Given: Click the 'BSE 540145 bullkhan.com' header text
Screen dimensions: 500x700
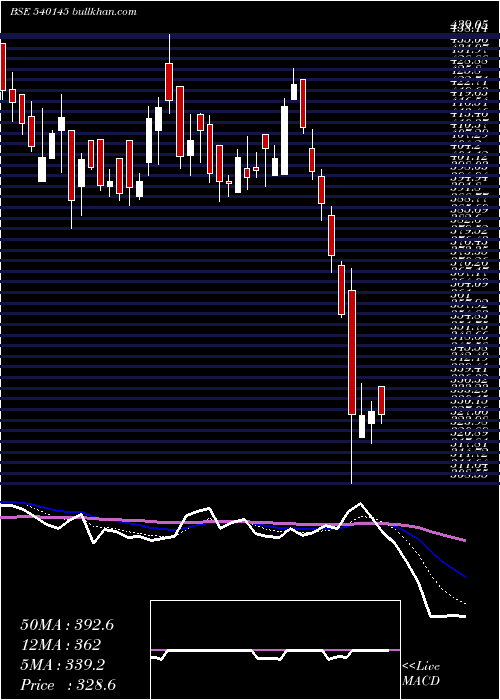Looking at the screenshot, I should click(x=73, y=12).
